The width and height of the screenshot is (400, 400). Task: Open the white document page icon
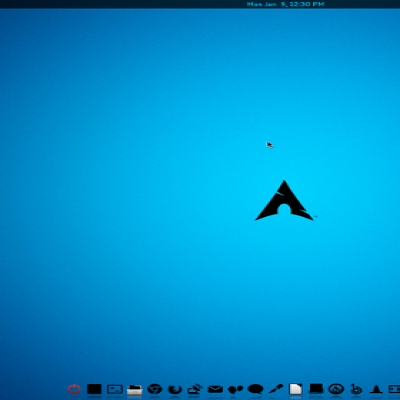tap(296, 389)
